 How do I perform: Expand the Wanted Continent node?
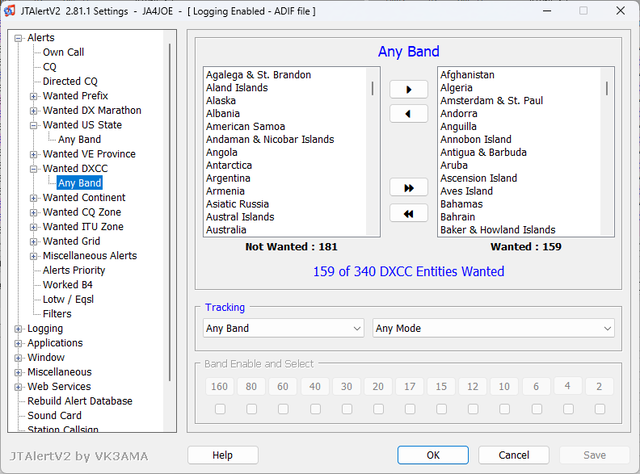(33, 198)
